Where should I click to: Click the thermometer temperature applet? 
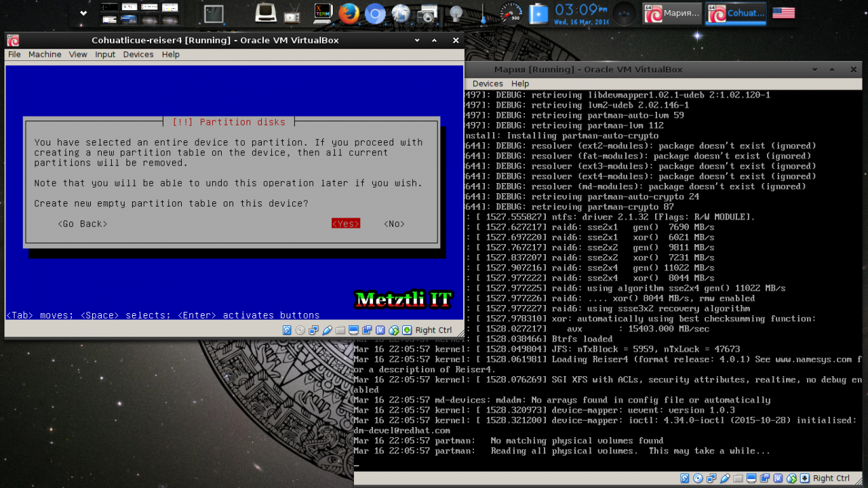pos(483,14)
